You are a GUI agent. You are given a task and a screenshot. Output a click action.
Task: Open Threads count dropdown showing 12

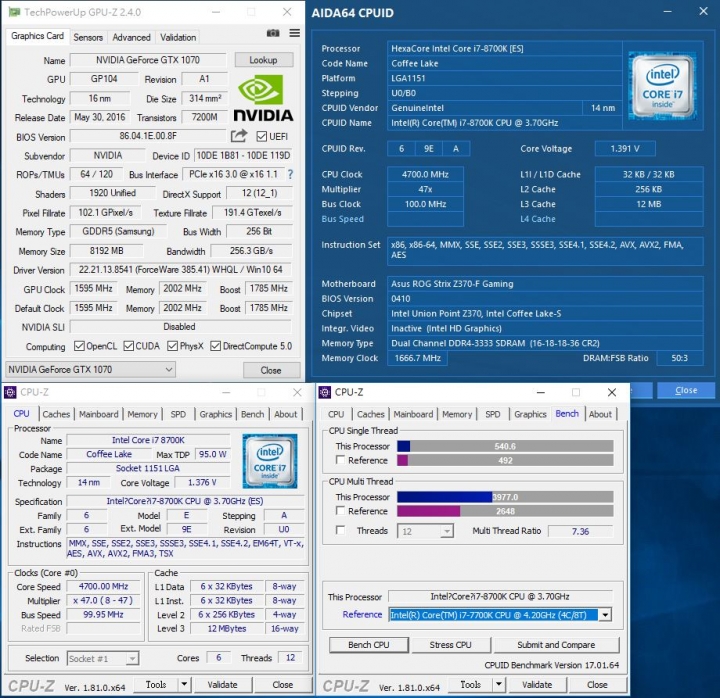click(425, 531)
